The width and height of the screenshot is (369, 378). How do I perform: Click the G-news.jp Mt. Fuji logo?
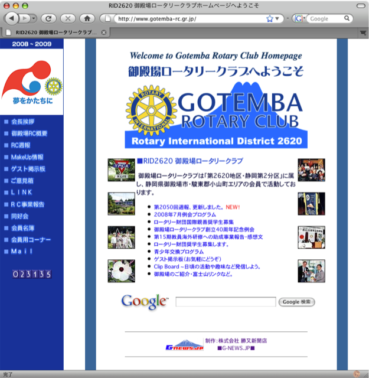pos(185,345)
